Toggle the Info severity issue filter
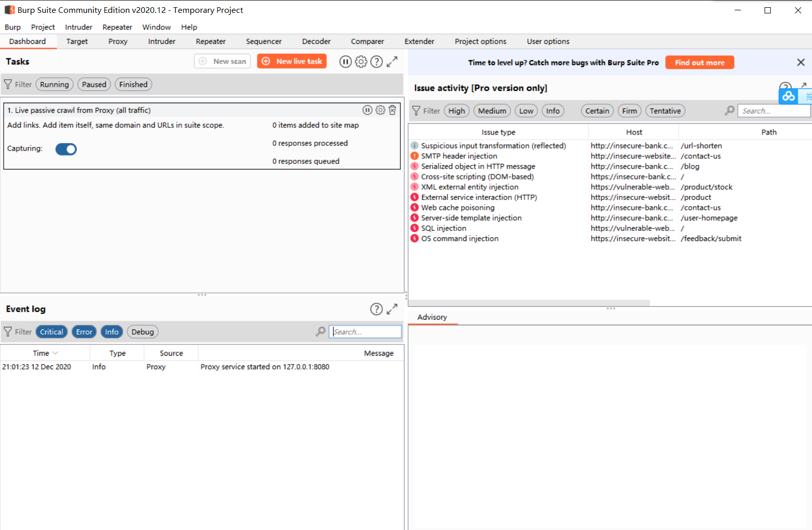812x530 pixels. (x=553, y=111)
